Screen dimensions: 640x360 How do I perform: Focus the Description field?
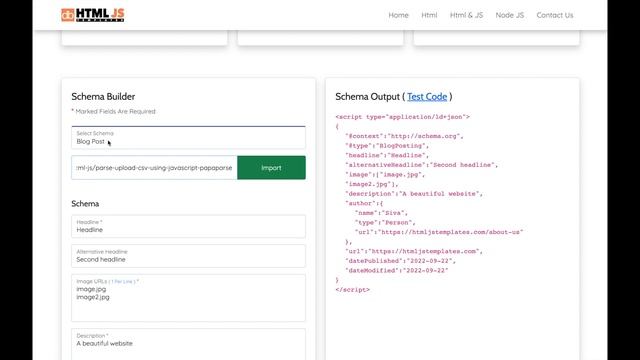pos(188,344)
